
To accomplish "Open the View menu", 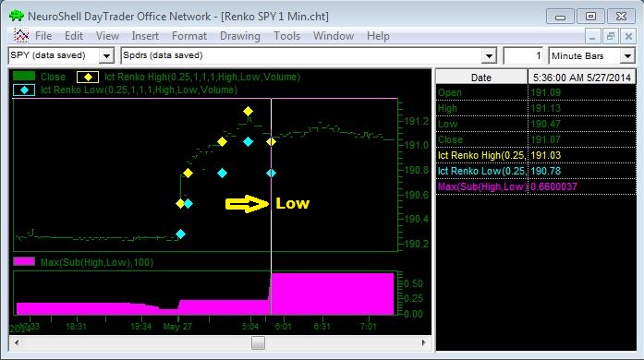I will [x=107, y=36].
